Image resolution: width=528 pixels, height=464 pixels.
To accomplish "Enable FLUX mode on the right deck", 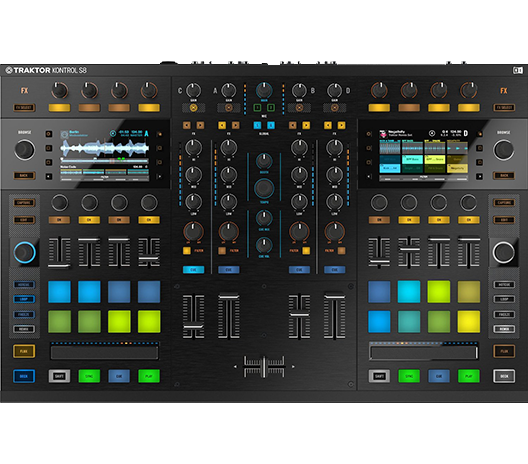I will pyautogui.click(x=504, y=351).
